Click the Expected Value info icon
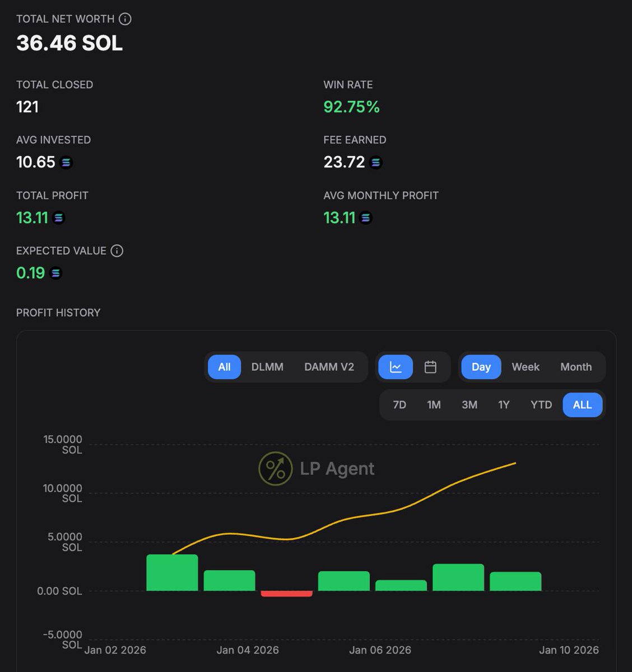 [x=117, y=250]
